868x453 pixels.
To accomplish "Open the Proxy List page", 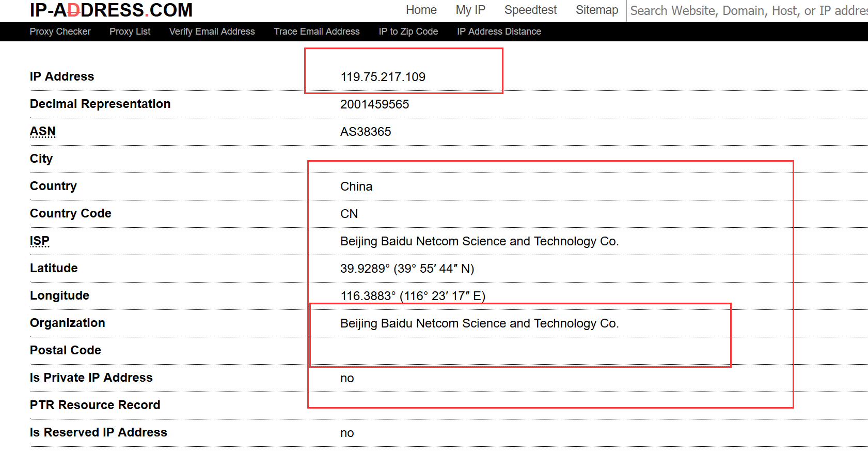I will [x=130, y=32].
